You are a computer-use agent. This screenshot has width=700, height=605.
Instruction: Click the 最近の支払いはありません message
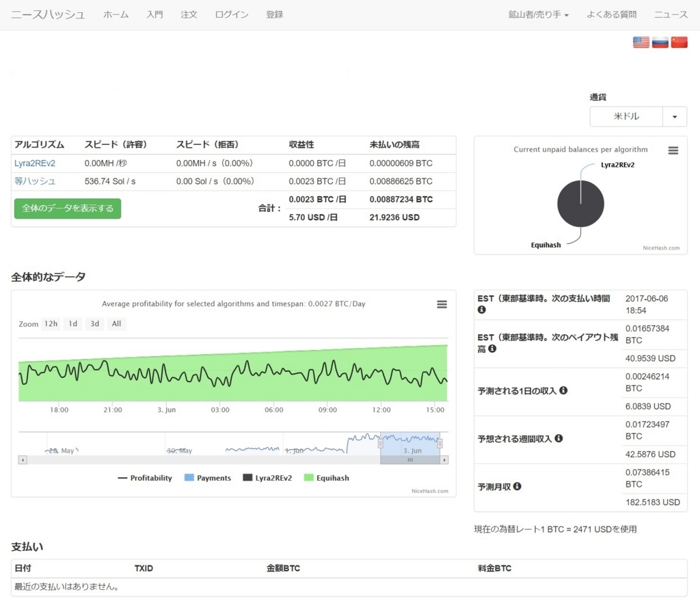coord(66,587)
